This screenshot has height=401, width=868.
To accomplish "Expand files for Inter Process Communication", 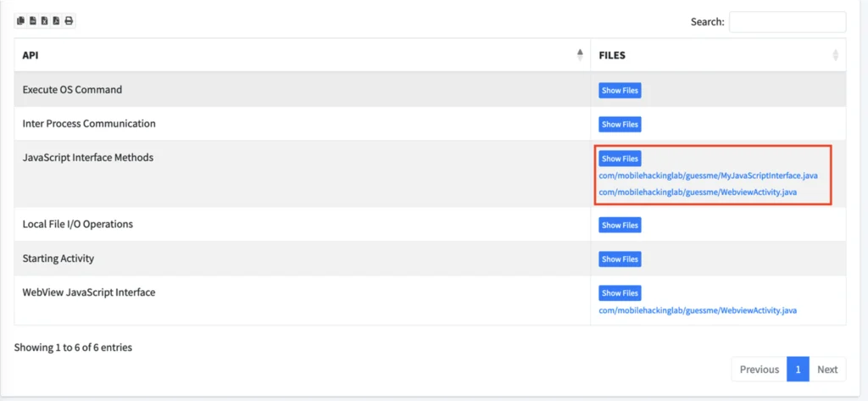I will coord(620,125).
